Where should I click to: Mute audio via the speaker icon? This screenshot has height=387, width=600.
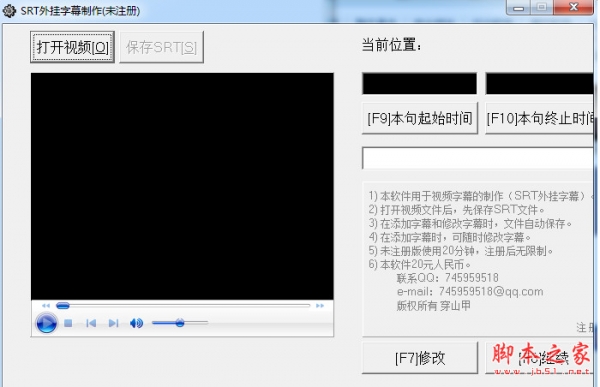(x=136, y=323)
